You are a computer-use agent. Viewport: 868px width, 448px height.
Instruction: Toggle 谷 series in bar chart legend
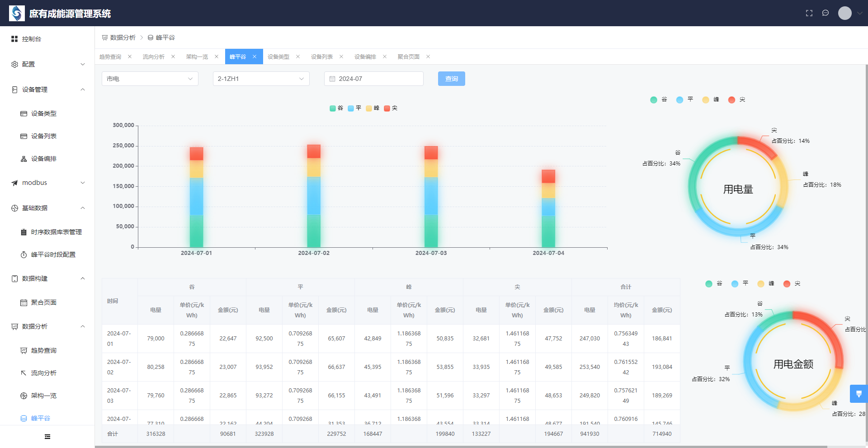coord(336,108)
